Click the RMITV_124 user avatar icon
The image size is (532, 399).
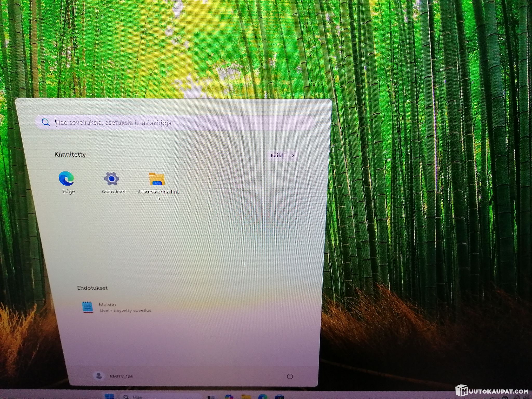point(99,376)
